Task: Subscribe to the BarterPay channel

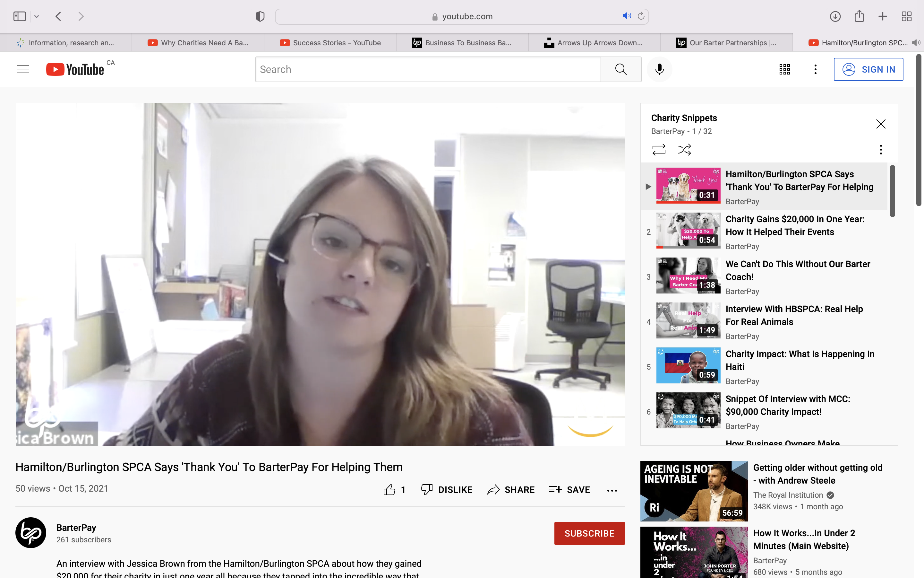Action: pos(589,533)
